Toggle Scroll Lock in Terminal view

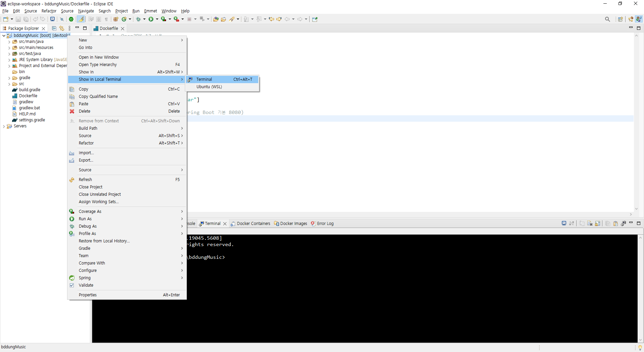[x=598, y=223]
